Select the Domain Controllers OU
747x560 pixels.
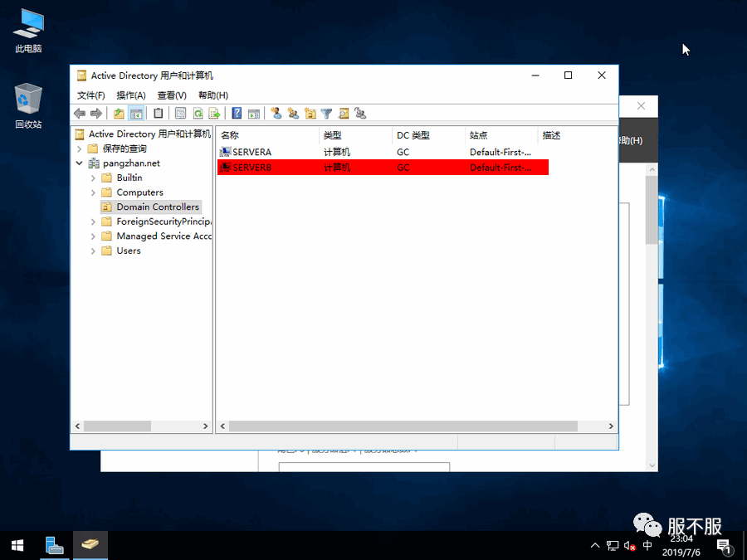(x=150, y=207)
